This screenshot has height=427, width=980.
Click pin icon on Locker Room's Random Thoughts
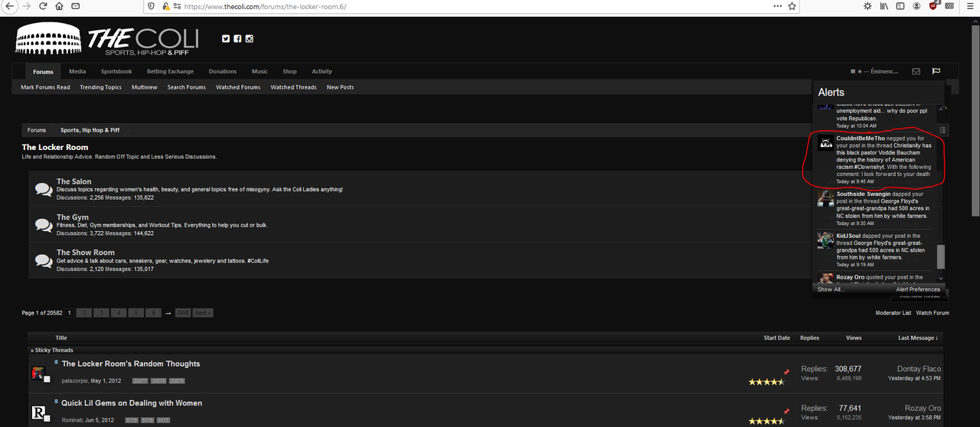[786, 373]
